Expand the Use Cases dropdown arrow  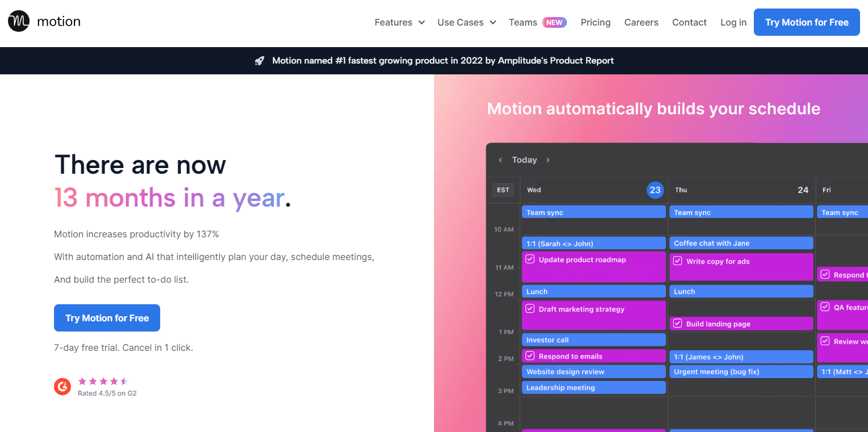point(493,23)
